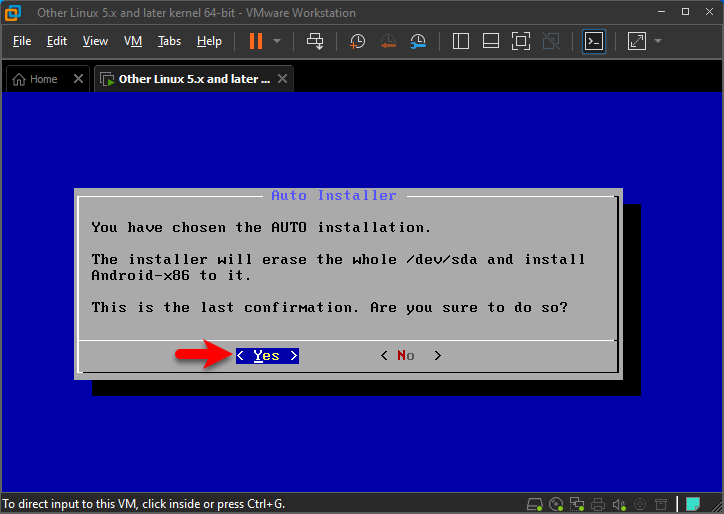The width and height of the screenshot is (724, 514).
Task: Send Ctrl+Alt+Del to the VM icon
Action: coord(315,41)
